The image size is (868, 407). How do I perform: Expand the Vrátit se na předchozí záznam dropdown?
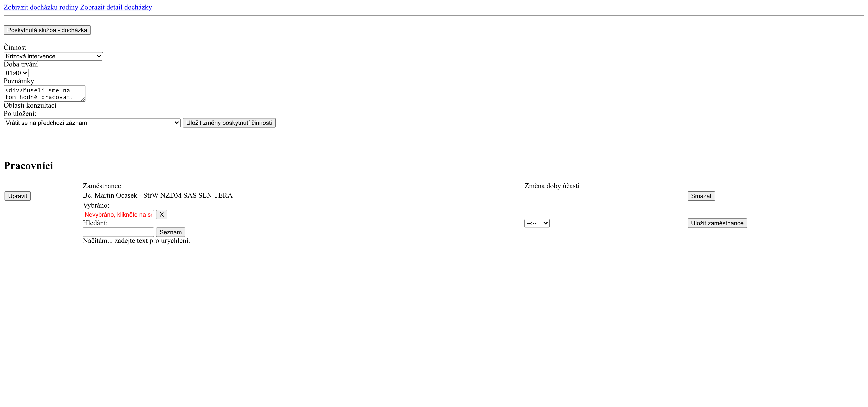(x=92, y=123)
